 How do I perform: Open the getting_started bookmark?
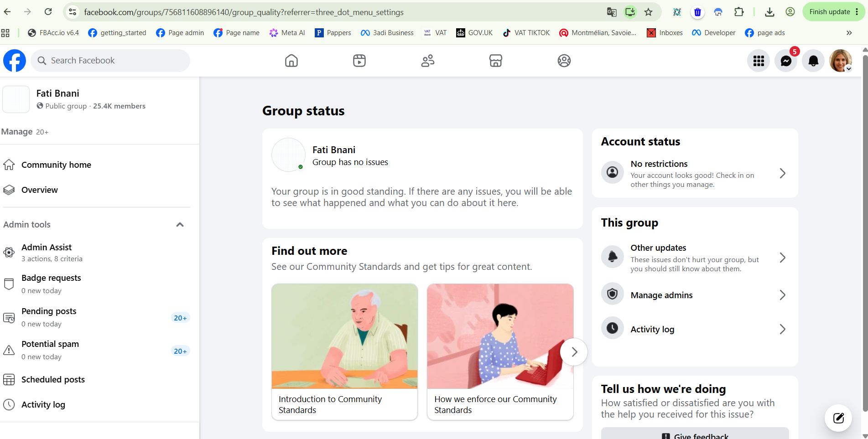117,33
